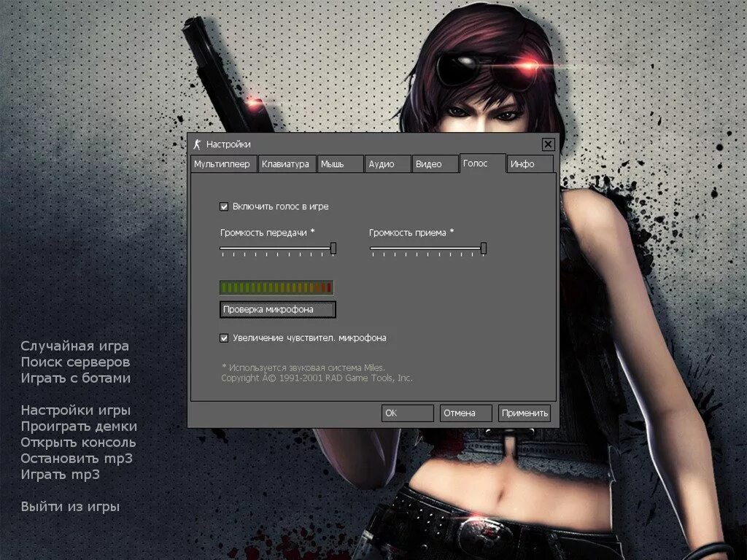This screenshot has height=560, width=747.
Task: Start Случайная игра from menu
Action: [75, 346]
